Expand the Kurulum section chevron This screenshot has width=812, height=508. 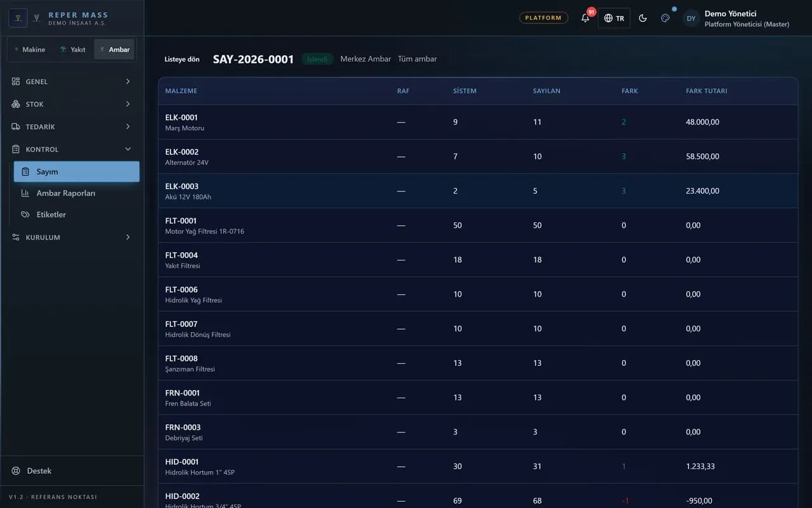point(128,237)
